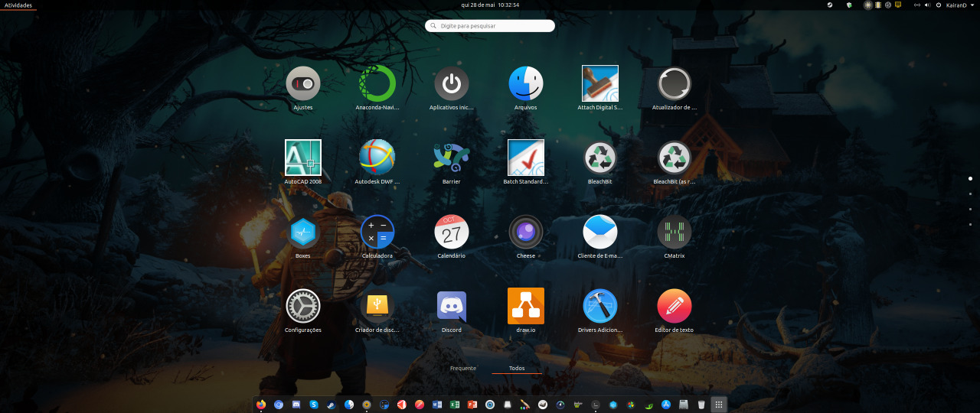
Task: Open Discord from the dock
Action: [x=296, y=405]
